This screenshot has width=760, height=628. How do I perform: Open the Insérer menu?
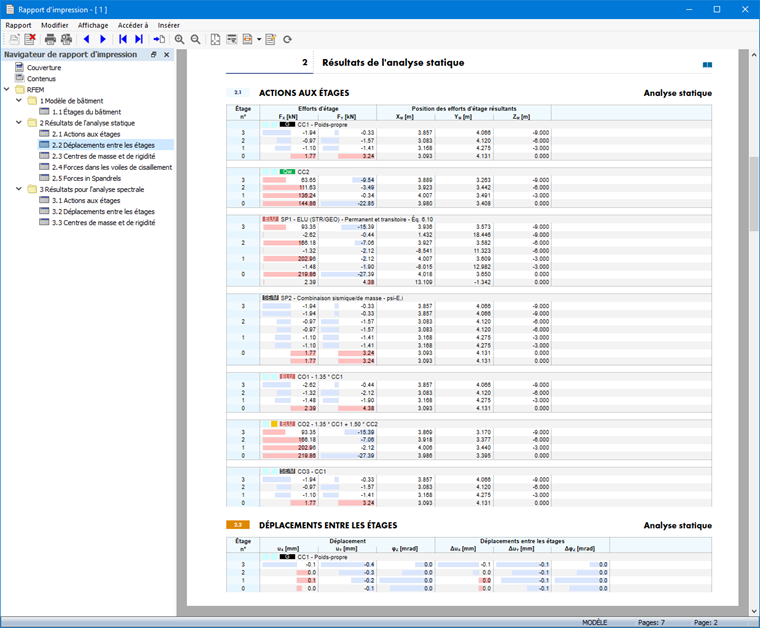[x=169, y=25]
